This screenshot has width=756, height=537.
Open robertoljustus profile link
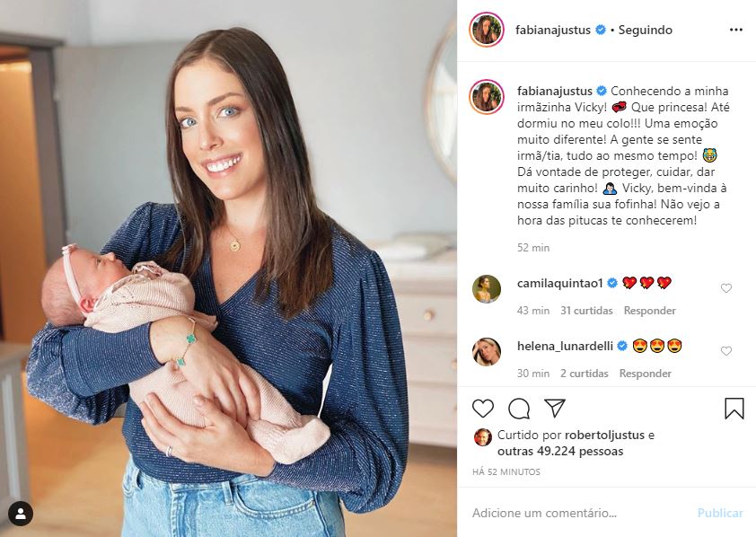click(604, 435)
